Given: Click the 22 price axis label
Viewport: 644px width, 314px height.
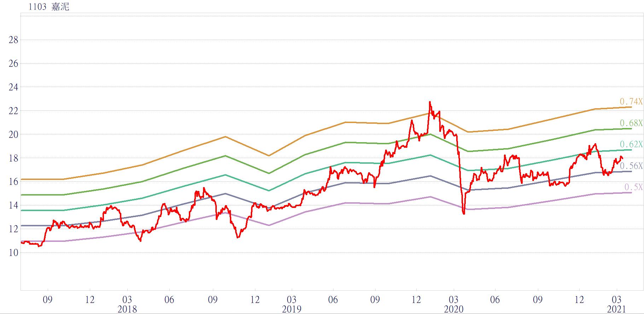Looking at the screenshot, I should pyautogui.click(x=13, y=111).
